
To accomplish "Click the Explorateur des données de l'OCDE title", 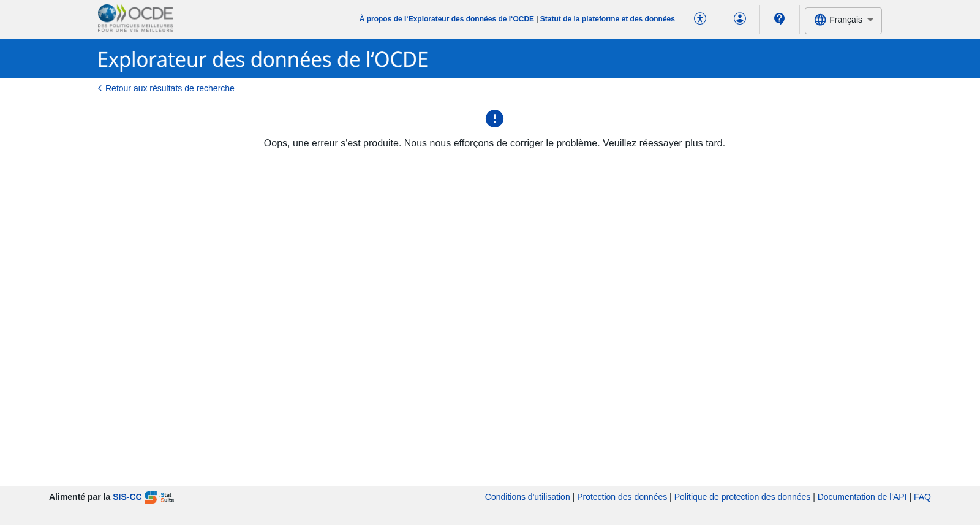I will [x=263, y=59].
